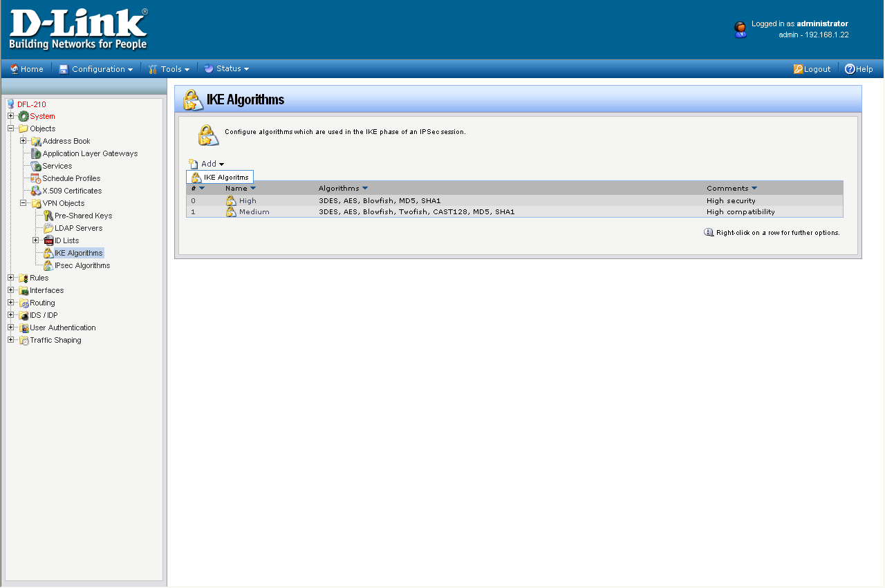Click the X.509 Certificates icon

[36, 191]
